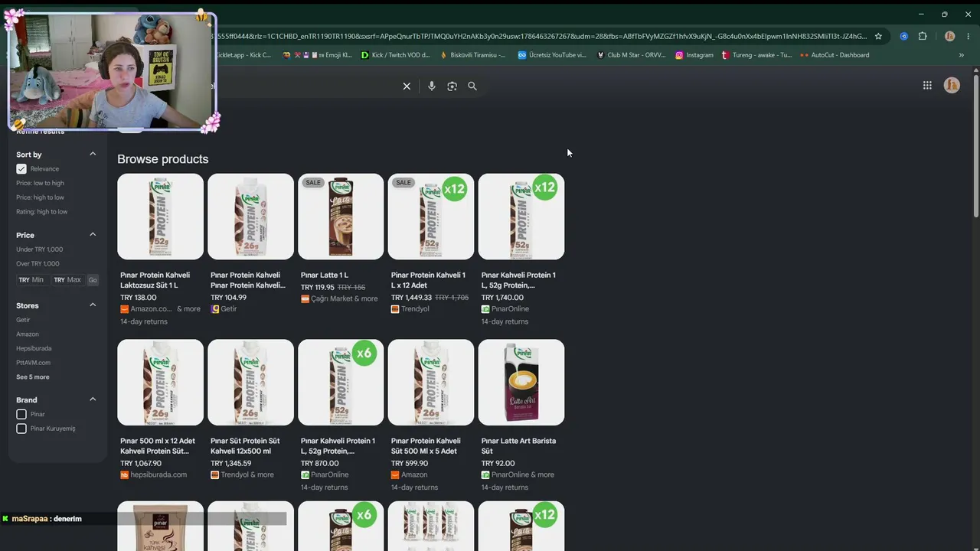The height and width of the screenshot is (551, 980).
Task: Expand the stores list with See 5 more
Action: 33,377
